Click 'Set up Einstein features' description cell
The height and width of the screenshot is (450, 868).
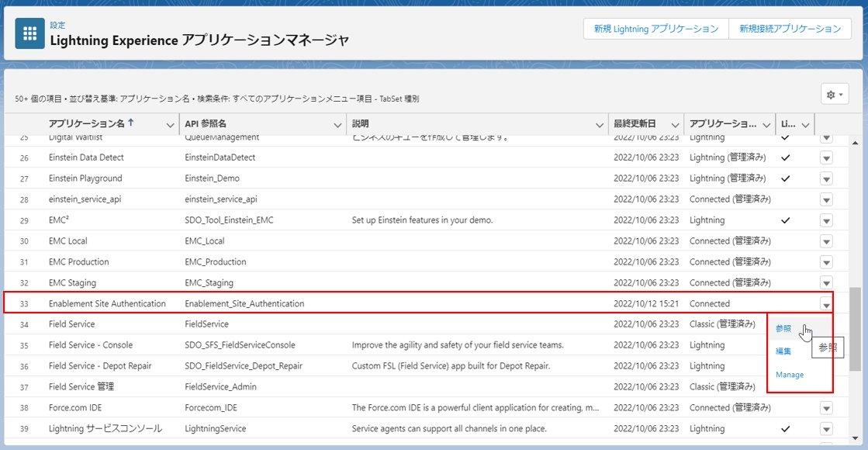(x=422, y=220)
